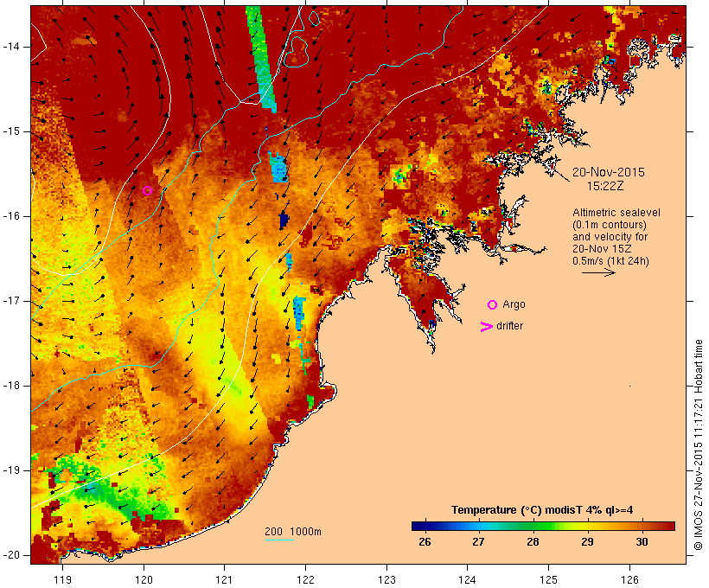This screenshot has height=588, width=709.
Task: Click the longitude label 119
Action: coord(62,580)
